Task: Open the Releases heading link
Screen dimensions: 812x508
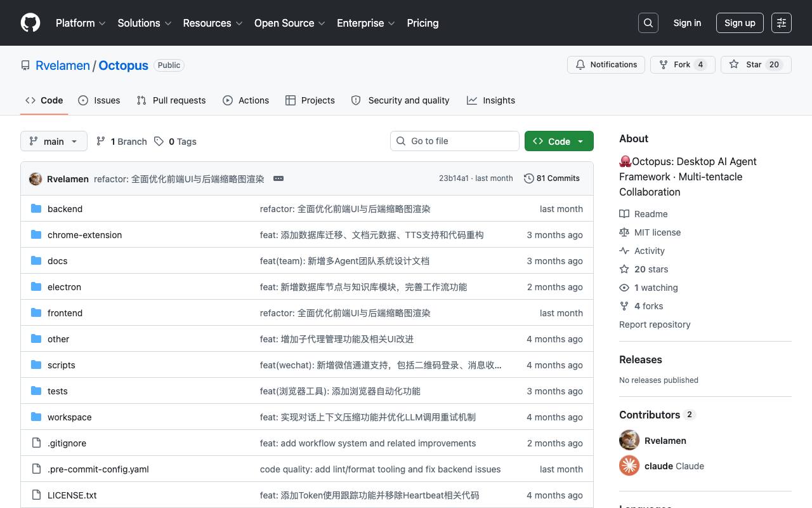Action: pyautogui.click(x=641, y=359)
